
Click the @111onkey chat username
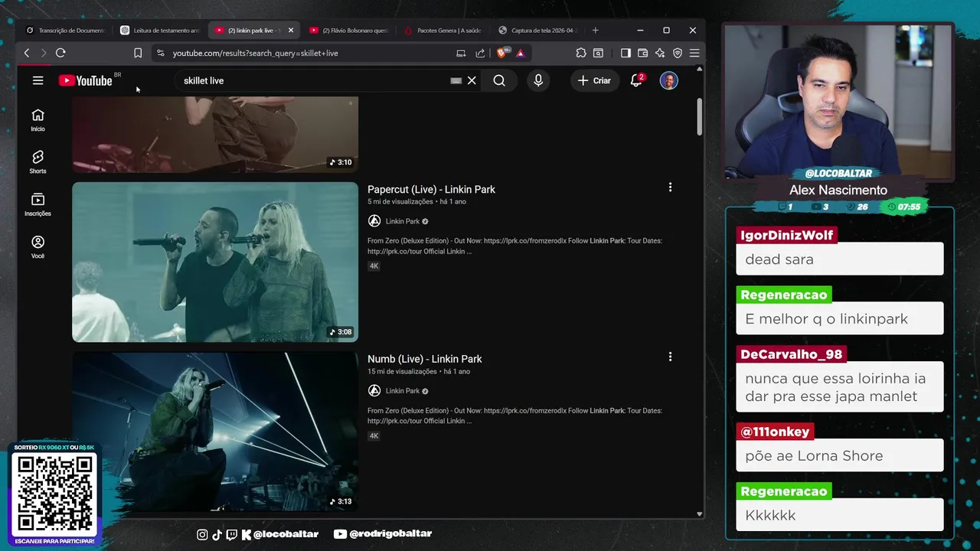pos(775,432)
